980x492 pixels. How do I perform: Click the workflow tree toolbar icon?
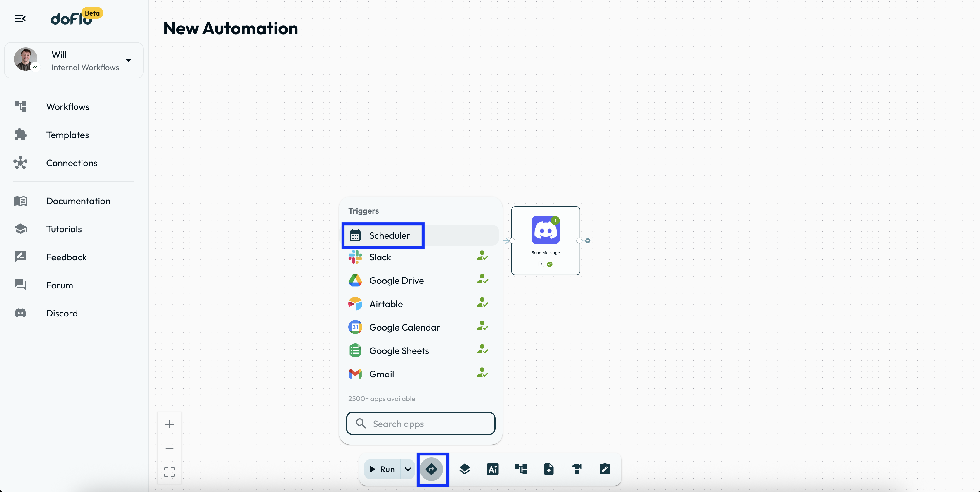pyautogui.click(x=520, y=469)
